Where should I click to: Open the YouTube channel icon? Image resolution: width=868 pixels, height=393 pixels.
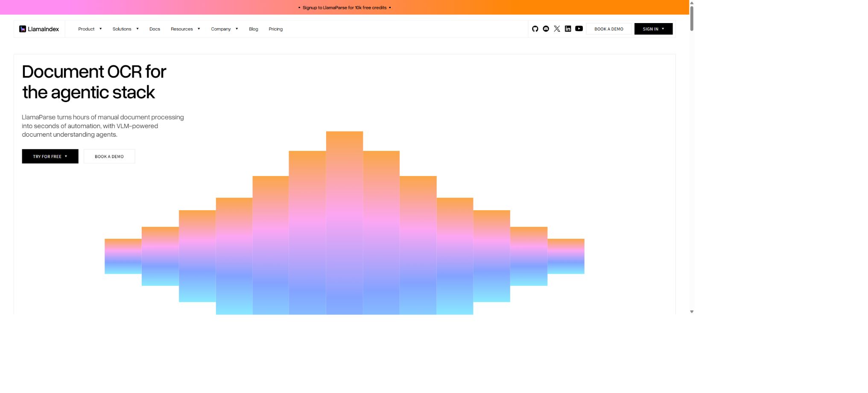579,29
